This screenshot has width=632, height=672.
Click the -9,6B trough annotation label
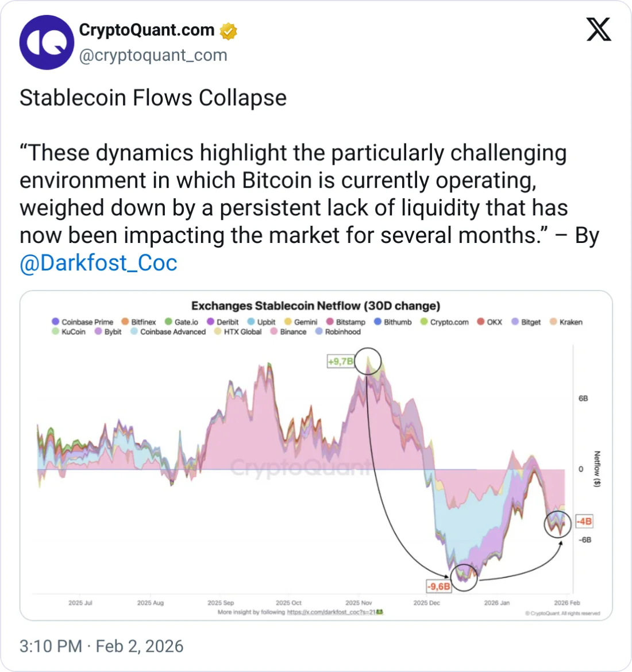click(438, 586)
